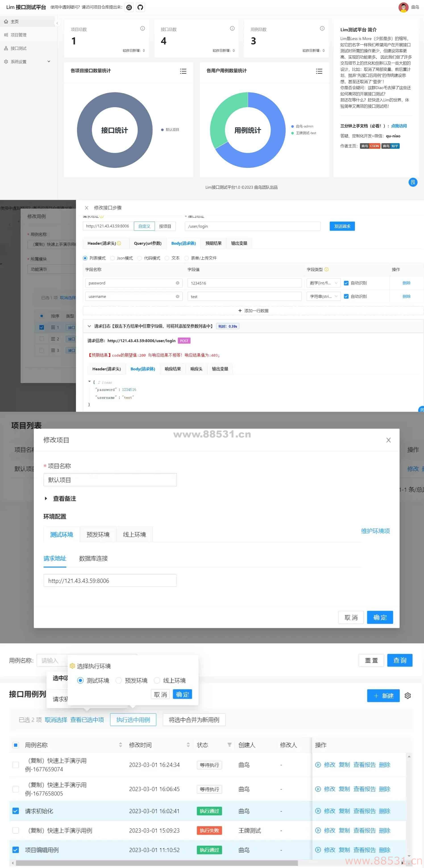Select the 表单/上传文件 radio button
The image size is (424, 868).
click(186, 258)
